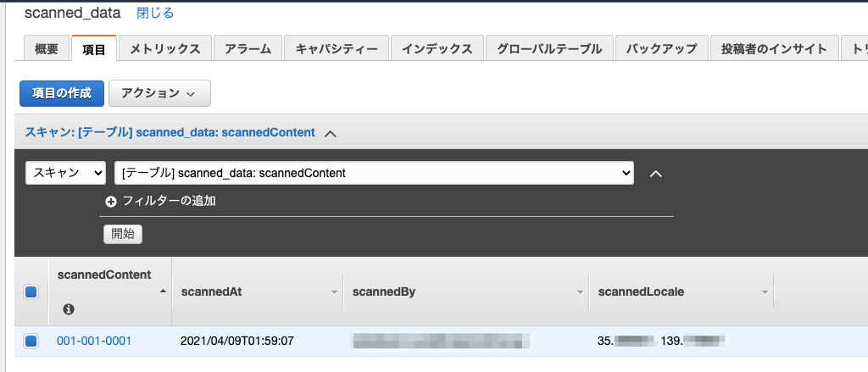Toggle the checkbox for row 001-001-0001
The width and height of the screenshot is (868, 372).
(31, 341)
